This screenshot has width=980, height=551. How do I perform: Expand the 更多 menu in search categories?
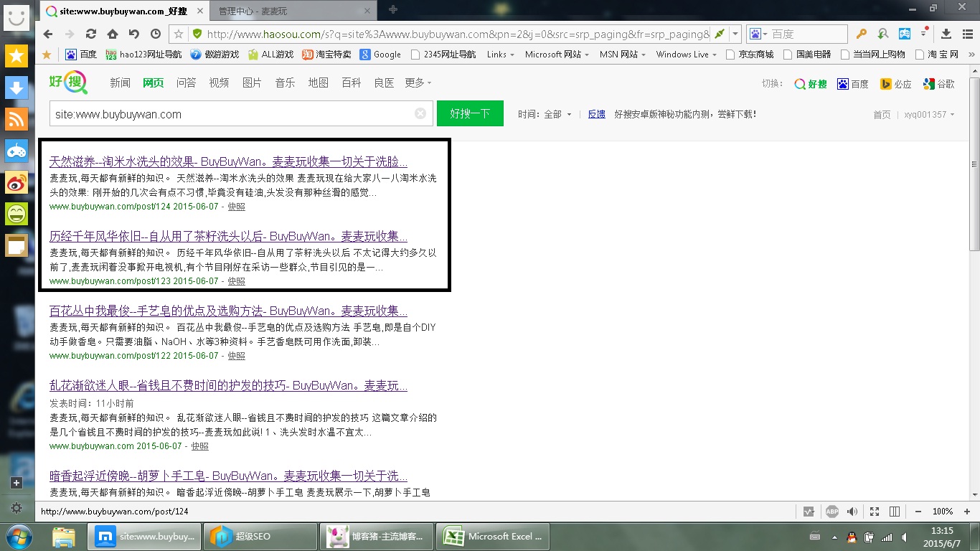[418, 83]
